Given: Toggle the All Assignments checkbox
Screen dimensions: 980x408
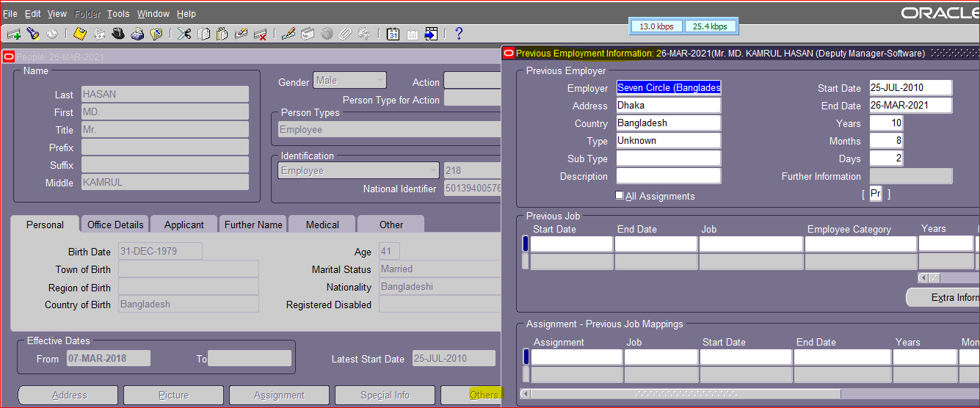Looking at the screenshot, I should pyautogui.click(x=620, y=195).
